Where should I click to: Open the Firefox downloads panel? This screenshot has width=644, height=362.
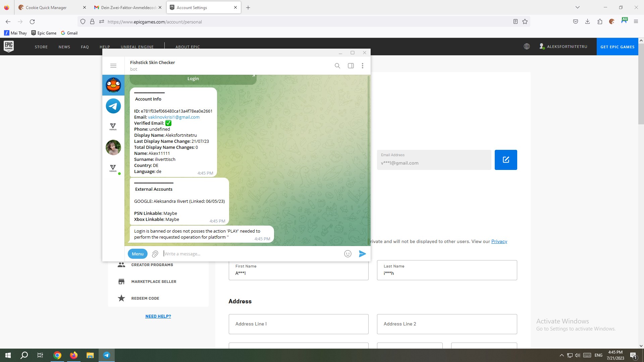(588, 21)
